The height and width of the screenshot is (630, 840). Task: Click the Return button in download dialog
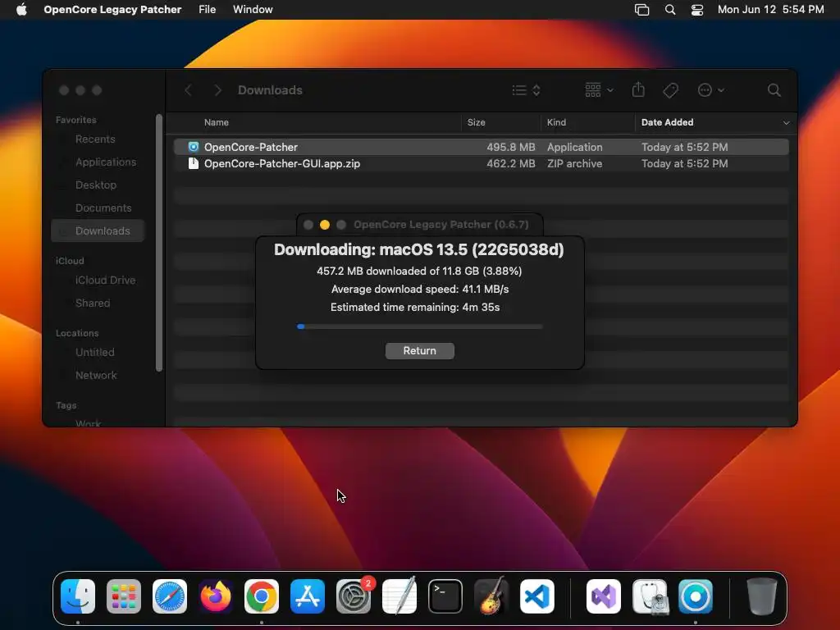(419, 351)
